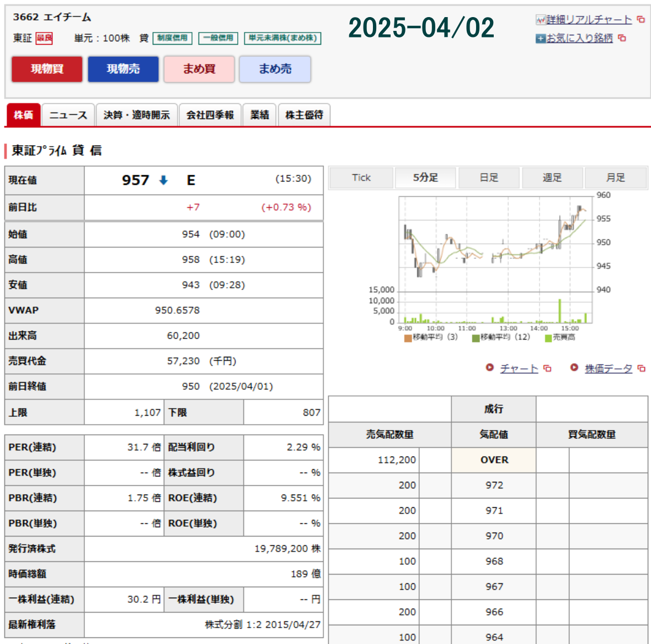The image size is (651, 644).
Task: Click the popup icon beside お気に入り銘柄
Action: click(622, 38)
